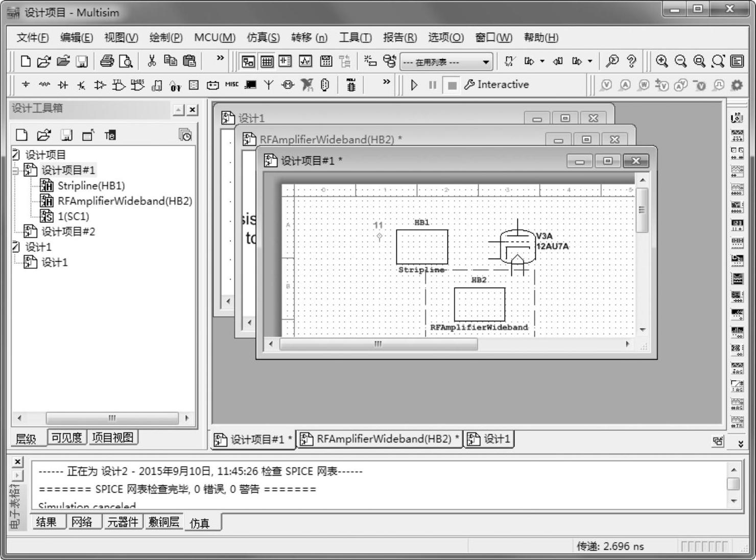This screenshot has height=560, width=756.
Task: Click Show all icon in design toolbox
Action: pyautogui.click(x=185, y=135)
